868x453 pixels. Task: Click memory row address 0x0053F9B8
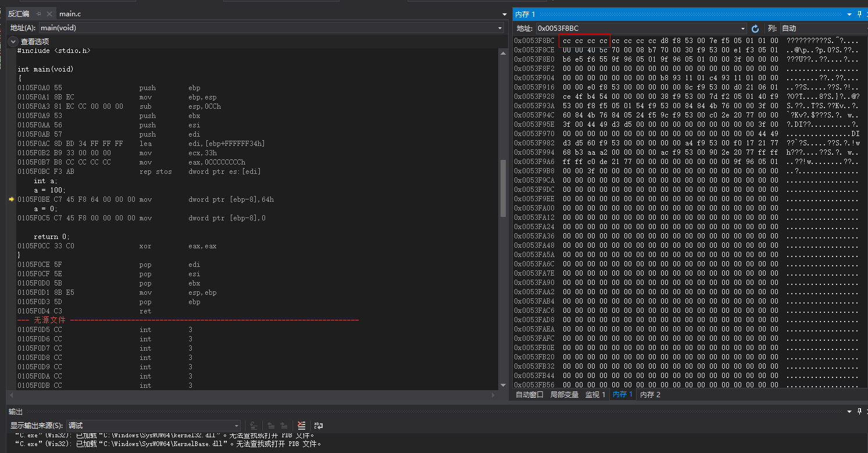(x=534, y=171)
